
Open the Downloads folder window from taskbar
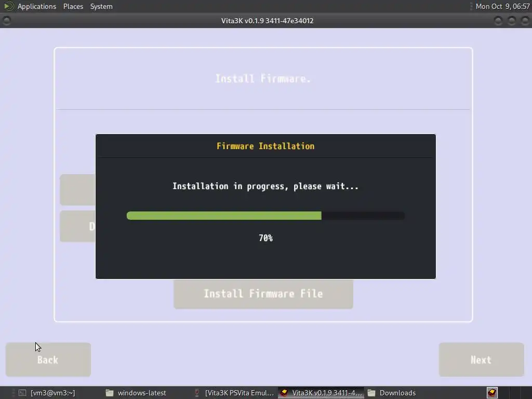[397, 393]
